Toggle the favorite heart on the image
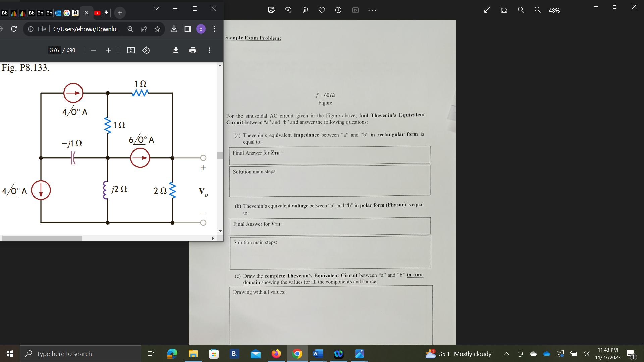The image size is (644, 362). 322,10
